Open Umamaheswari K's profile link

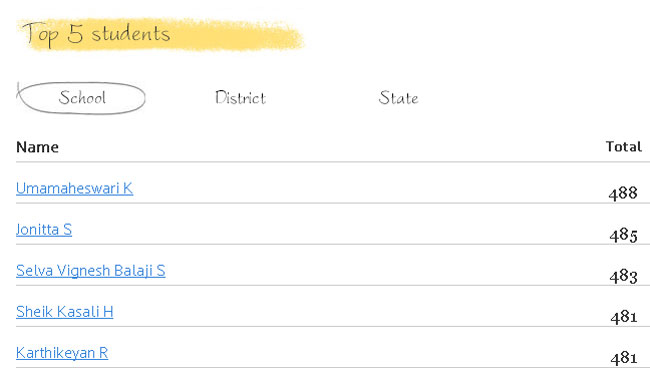[75, 188]
